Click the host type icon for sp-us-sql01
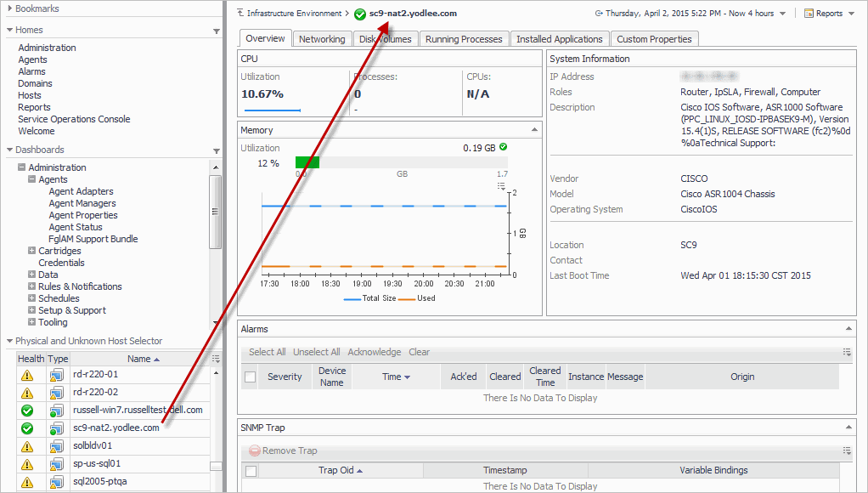Image resolution: width=868 pixels, height=493 pixels. pos(56,464)
